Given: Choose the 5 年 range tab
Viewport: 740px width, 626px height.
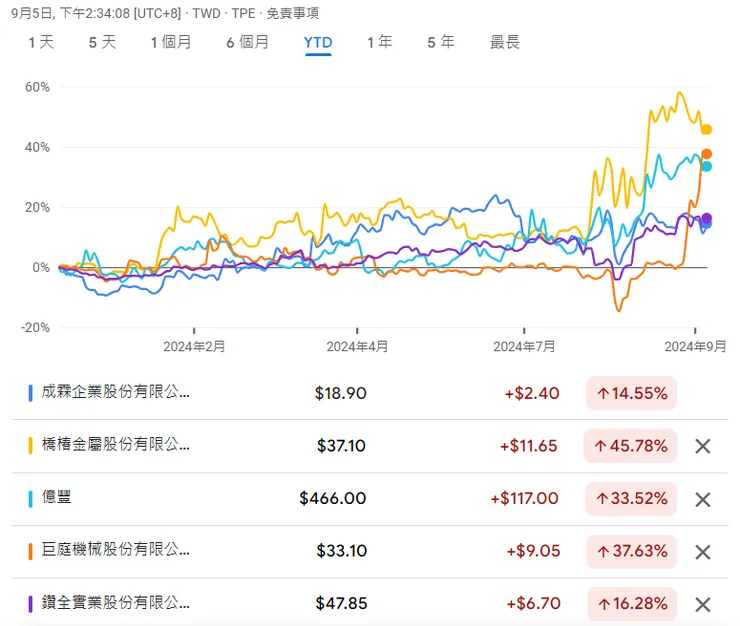Looking at the screenshot, I should click(441, 42).
